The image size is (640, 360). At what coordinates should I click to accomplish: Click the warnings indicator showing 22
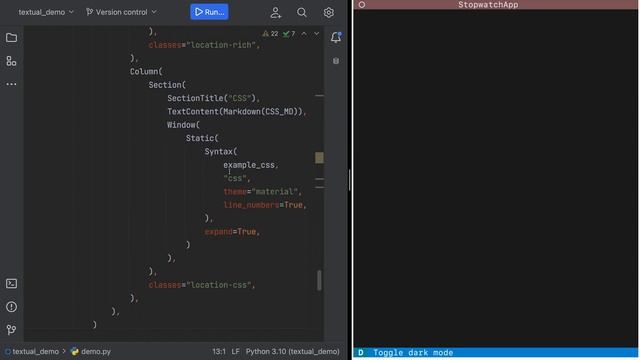pyautogui.click(x=270, y=34)
